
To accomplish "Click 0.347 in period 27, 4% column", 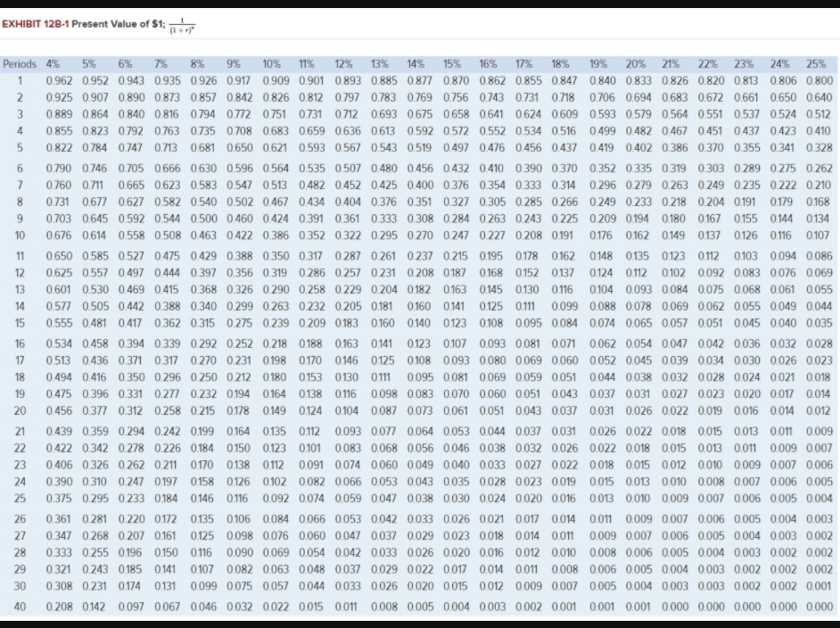I will click(x=59, y=536).
